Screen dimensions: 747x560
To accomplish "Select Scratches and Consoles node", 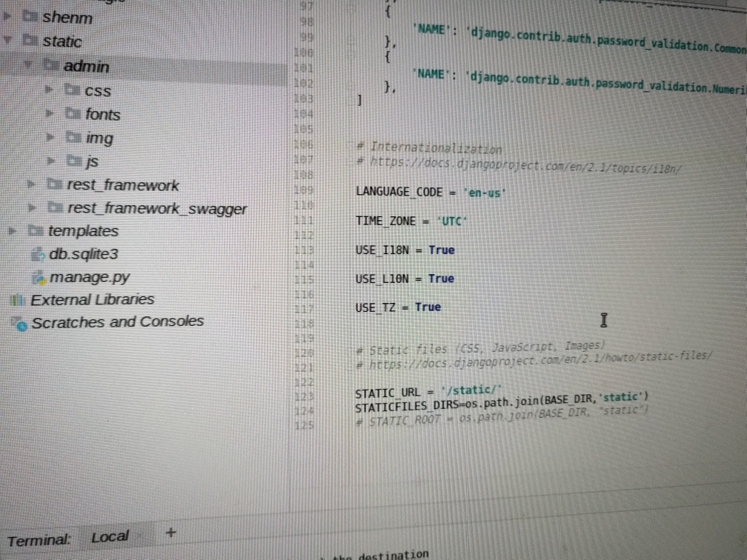I will pyautogui.click(x=118, y=322).
